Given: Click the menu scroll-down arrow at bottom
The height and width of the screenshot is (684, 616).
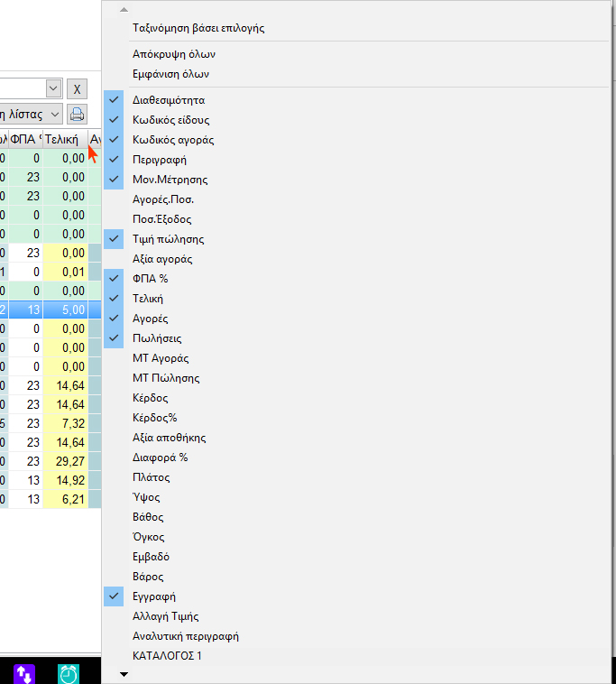Looking at the screenshot, I should pyautogui.click(x=124, y=674).
